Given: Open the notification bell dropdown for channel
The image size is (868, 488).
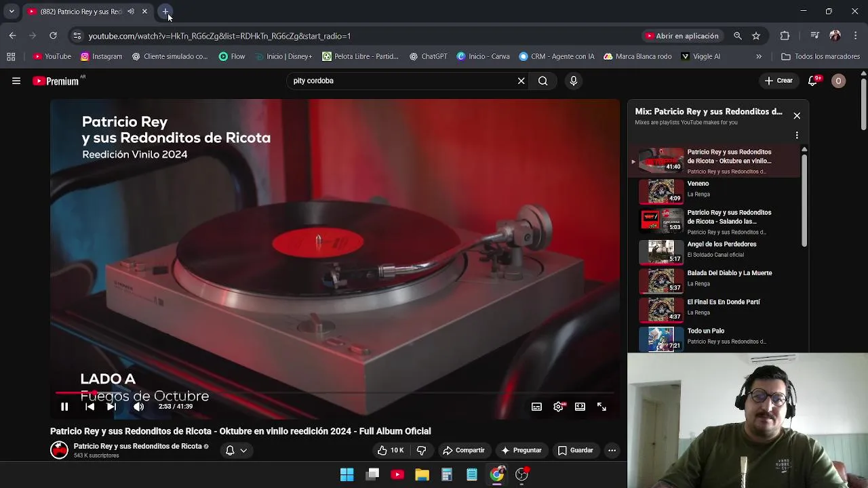Looking at the screenshot, I should [236, 450].
